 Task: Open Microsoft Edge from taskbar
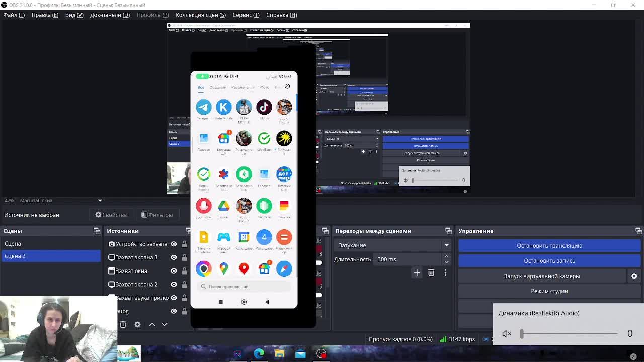click(x=259, y=354)
